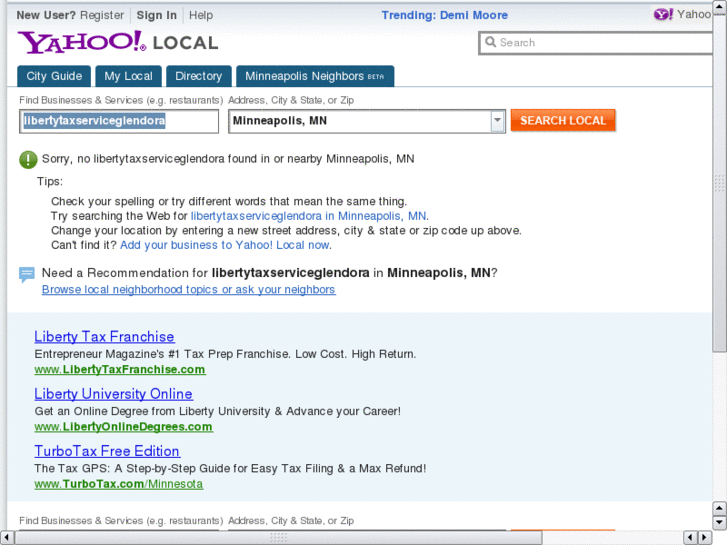Open the TurboTax Free Edition ad link
This screenshot has width=727, height=545.
coord(107,451)
